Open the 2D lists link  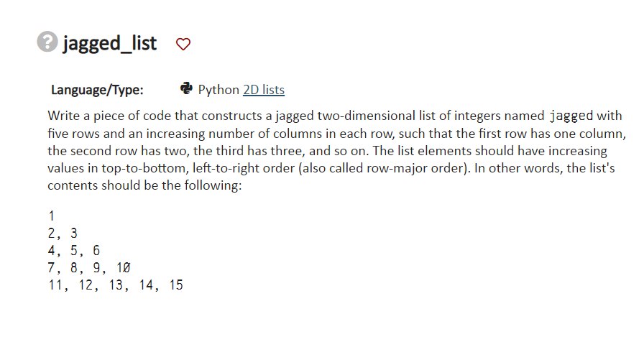[264, 90]
